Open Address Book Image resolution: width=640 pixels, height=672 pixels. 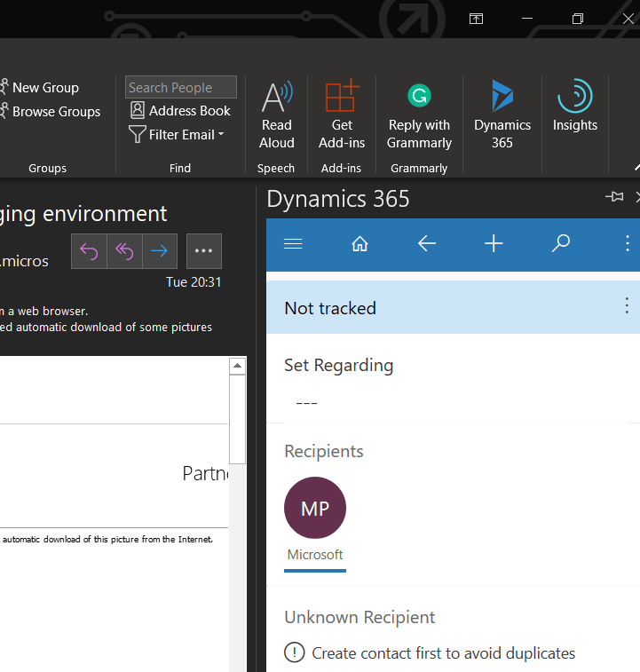click(x=180, y=111)
